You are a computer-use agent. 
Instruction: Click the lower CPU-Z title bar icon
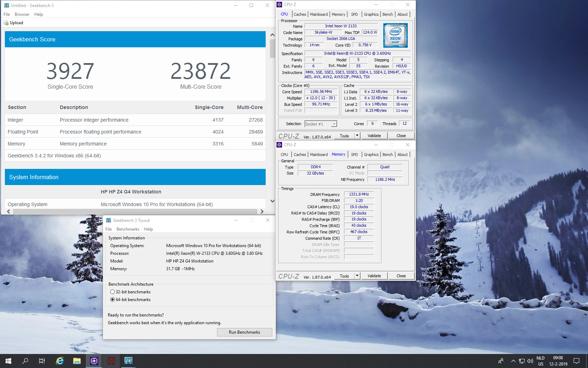click(279, 145)
